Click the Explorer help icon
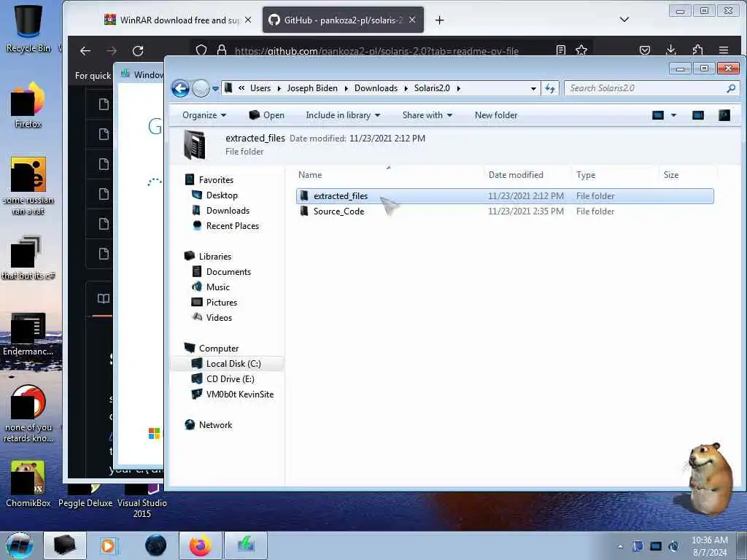The width and height of the screenshot is (747, 560). pos(724,115)
